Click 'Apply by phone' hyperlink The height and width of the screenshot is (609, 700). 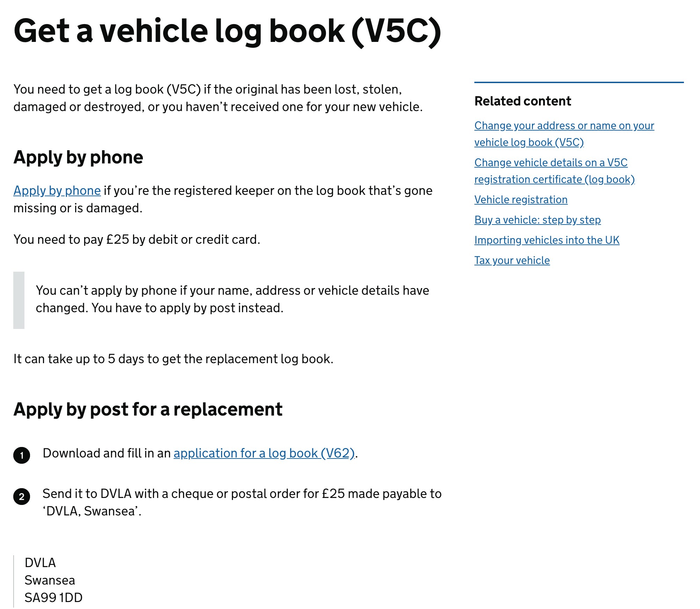click(57, 191)
